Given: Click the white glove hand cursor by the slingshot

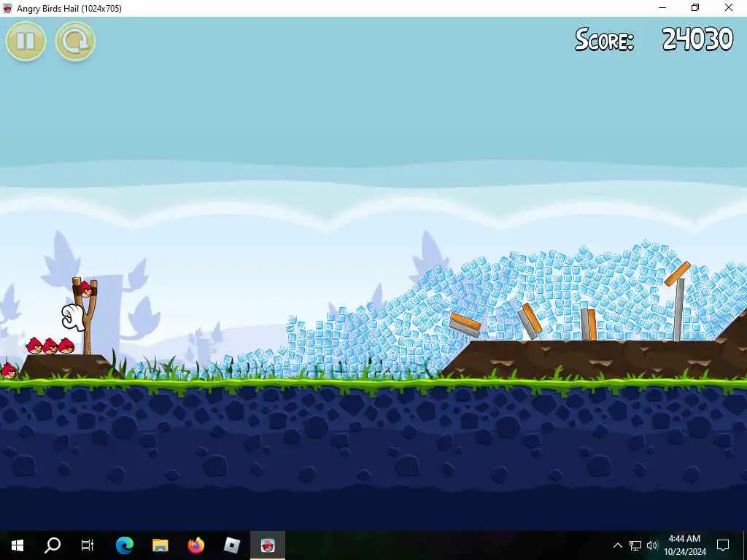Looking at the screenshot, I should 74,318.
